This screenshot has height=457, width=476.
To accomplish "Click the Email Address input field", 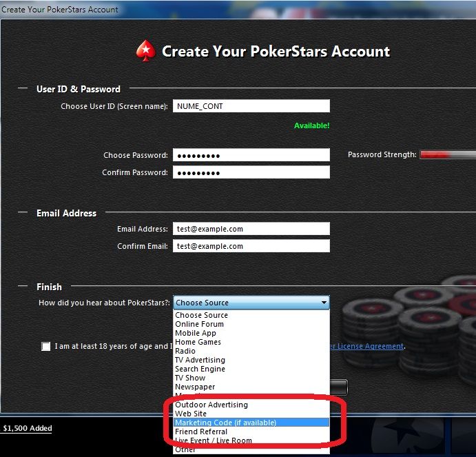I will pos(251,229).
